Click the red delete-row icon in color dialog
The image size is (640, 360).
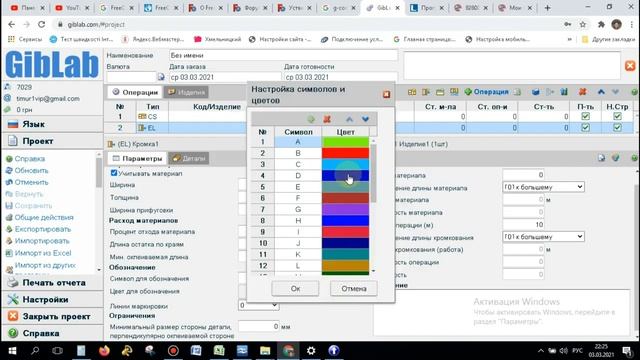tap(327, 119)
